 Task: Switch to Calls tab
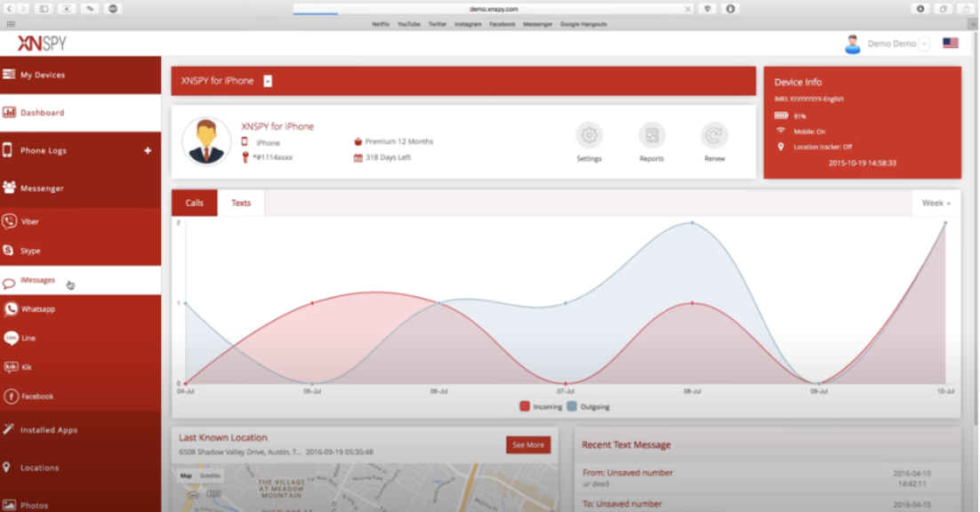(195, 203)
